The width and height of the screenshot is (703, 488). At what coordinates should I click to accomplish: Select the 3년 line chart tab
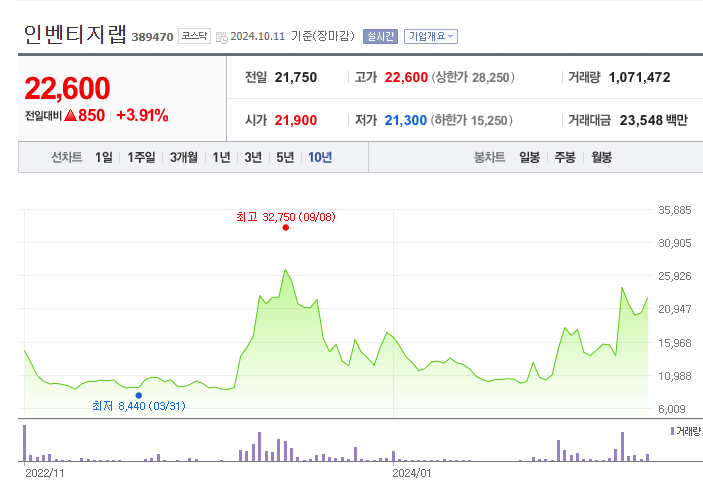coord(253,157)
